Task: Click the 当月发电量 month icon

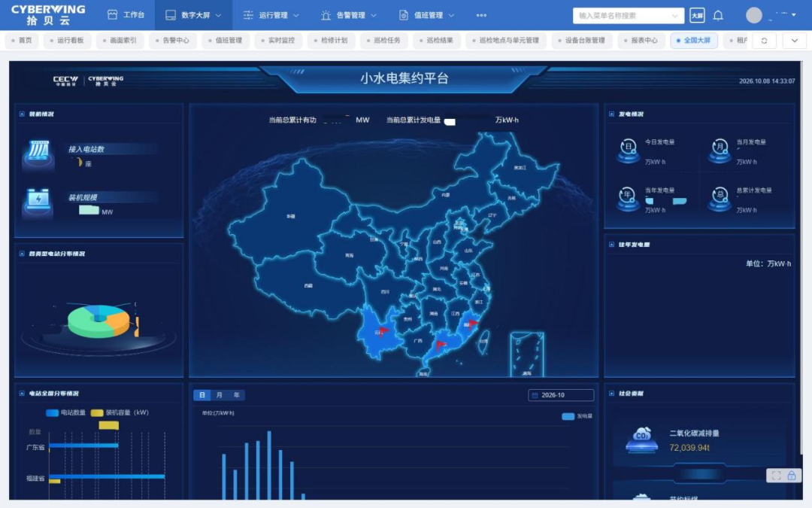Action: point(720,151)
